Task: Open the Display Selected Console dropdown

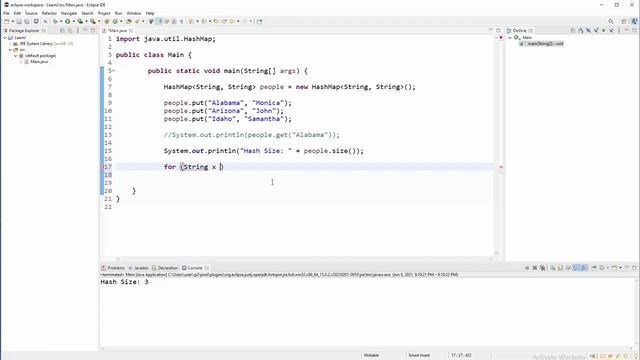Action: (608, 268)
